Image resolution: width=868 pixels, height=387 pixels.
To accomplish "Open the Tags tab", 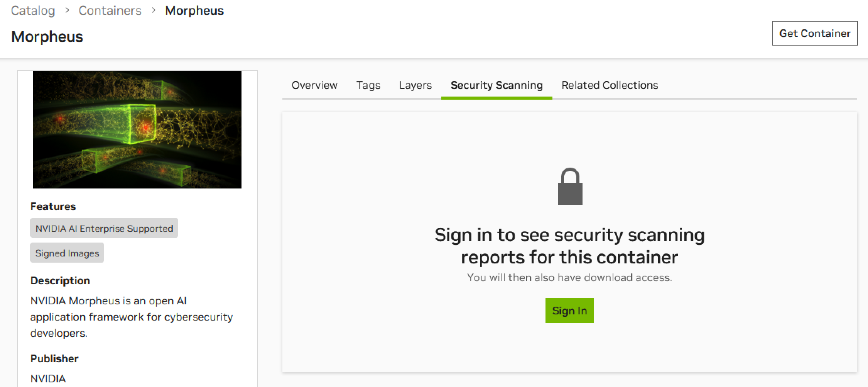I will (368, 85).
